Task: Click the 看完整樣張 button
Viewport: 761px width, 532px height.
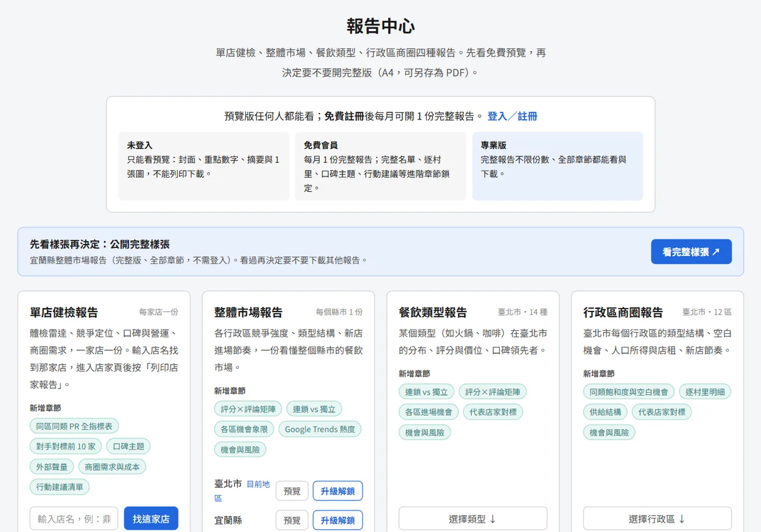Action: pos(691,252)
